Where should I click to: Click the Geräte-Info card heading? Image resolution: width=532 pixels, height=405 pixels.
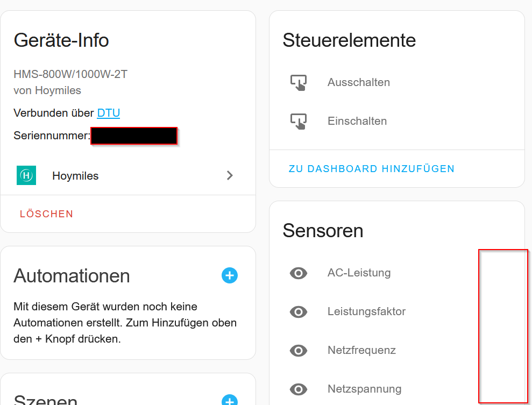coord(61,40)
